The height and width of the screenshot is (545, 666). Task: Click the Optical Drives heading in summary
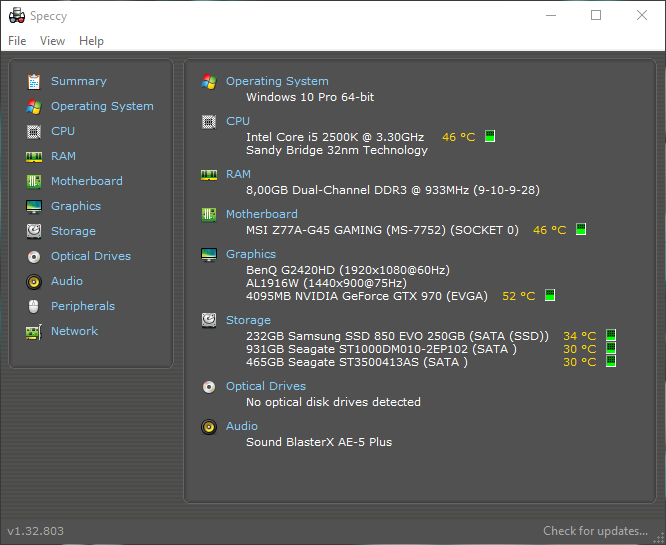[266, 386]
